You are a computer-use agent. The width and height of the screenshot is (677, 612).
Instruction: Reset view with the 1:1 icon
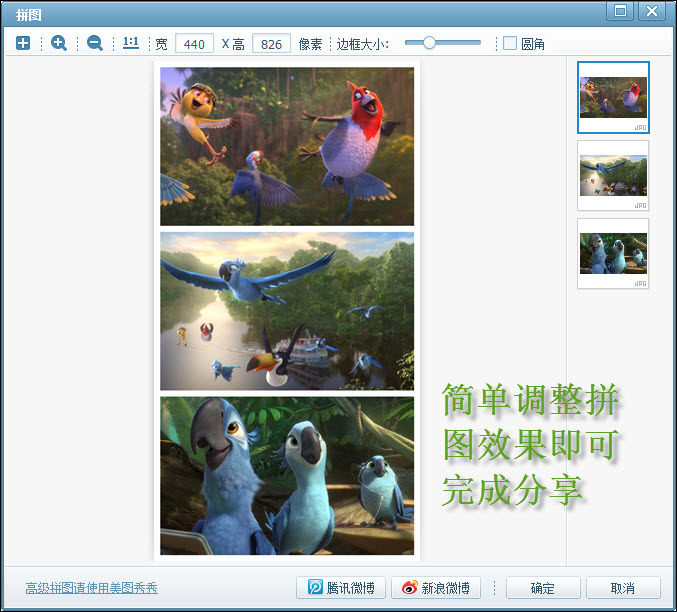tap(131, 43)
